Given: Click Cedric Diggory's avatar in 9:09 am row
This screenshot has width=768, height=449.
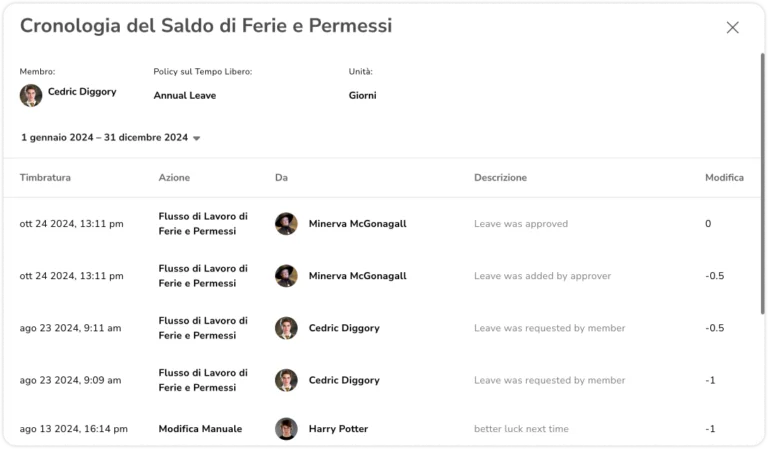Looking at the screenshot, I should tap(286, 380).
